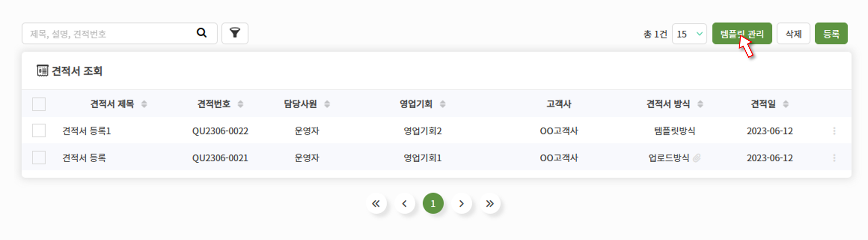This screenshot has width=868, height=240.
Task: Check the box for the QU2306-0021 row
Action: coord(39,157)
